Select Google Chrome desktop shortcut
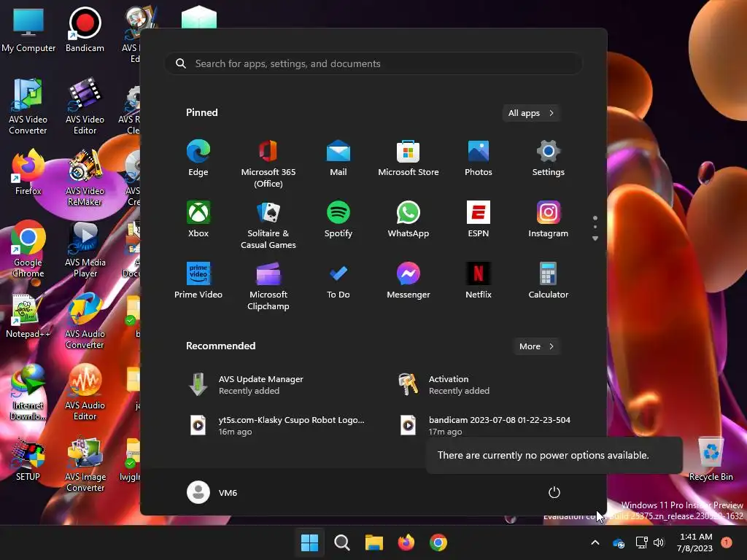 pos(28,249)
